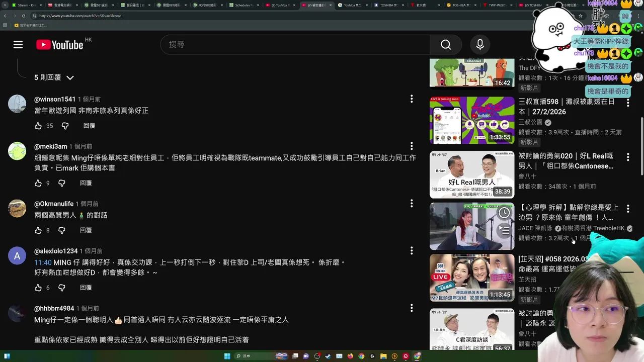The image size is (644, 362).
Task: Like the comment by @winson1541
Action: click(38, 126)
